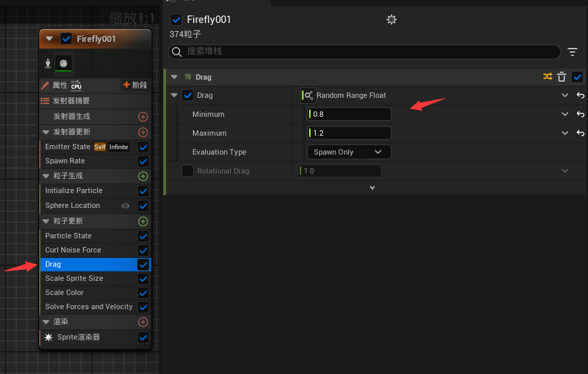Select Solve Forces and Velocity module
588x374 pixels.
point(88,307)
